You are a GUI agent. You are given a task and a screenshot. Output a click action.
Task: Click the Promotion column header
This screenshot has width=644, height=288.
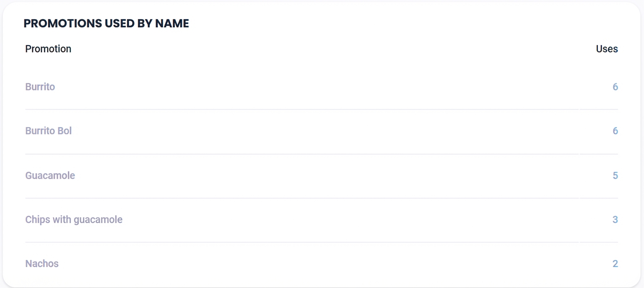pyautogui.click(x=48, y=49)
